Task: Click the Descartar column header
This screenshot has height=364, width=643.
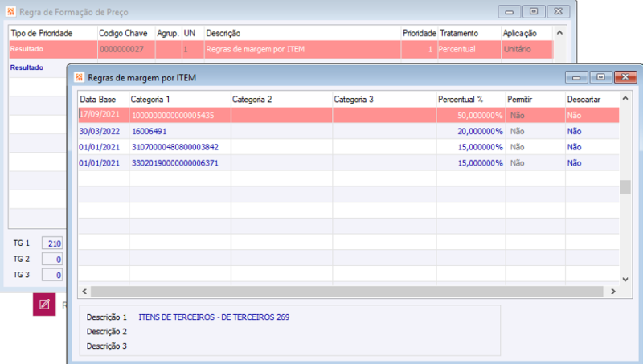Action: pos(584,99)
